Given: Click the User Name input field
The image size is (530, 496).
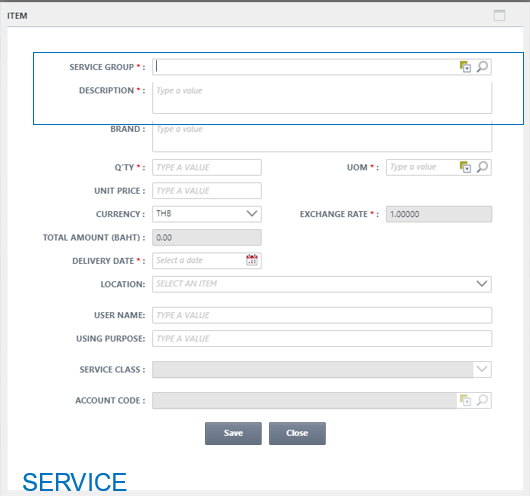Looking at the screenshot, I should 322,315.
